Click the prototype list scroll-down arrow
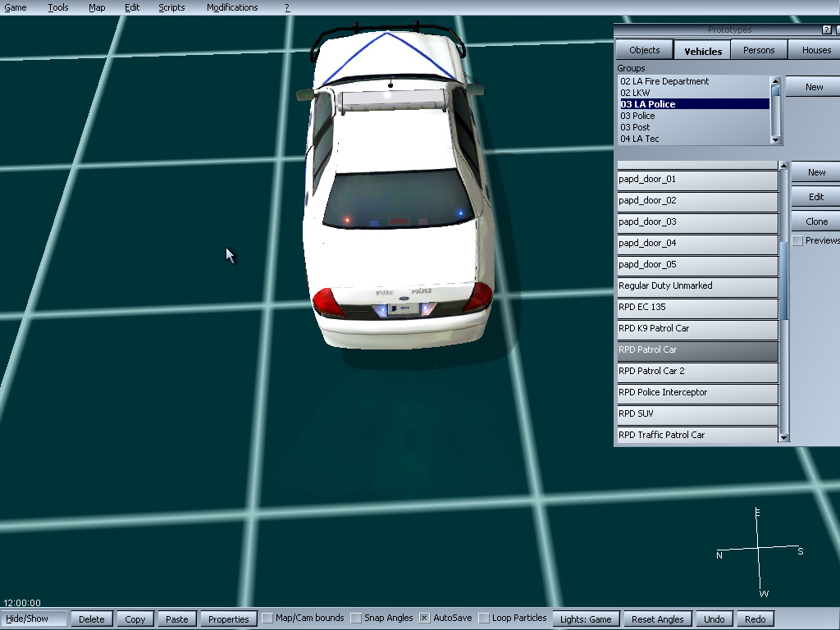This screenshot has width=840, height=630. click(x=783, y=438)
